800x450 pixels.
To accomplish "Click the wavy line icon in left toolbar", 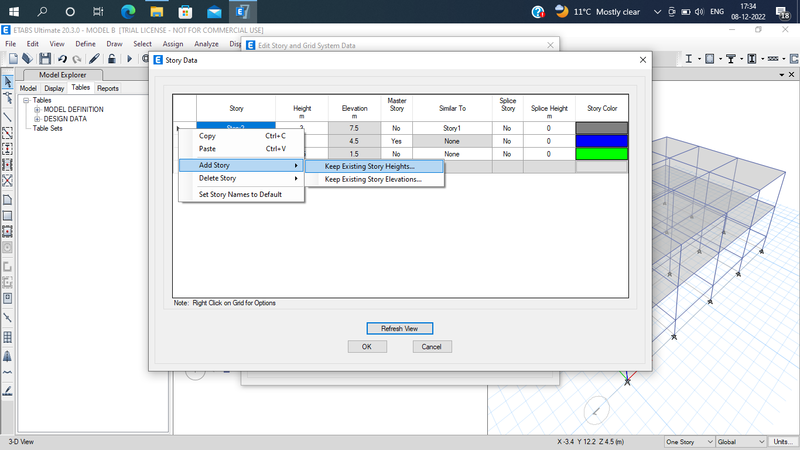I will click(8, 372).
